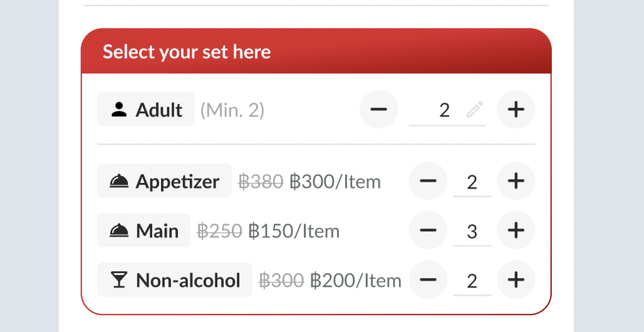Screen dimensions: 644x332
Task: Select the Appetizer label tag
Action: [x=165, y=181]
